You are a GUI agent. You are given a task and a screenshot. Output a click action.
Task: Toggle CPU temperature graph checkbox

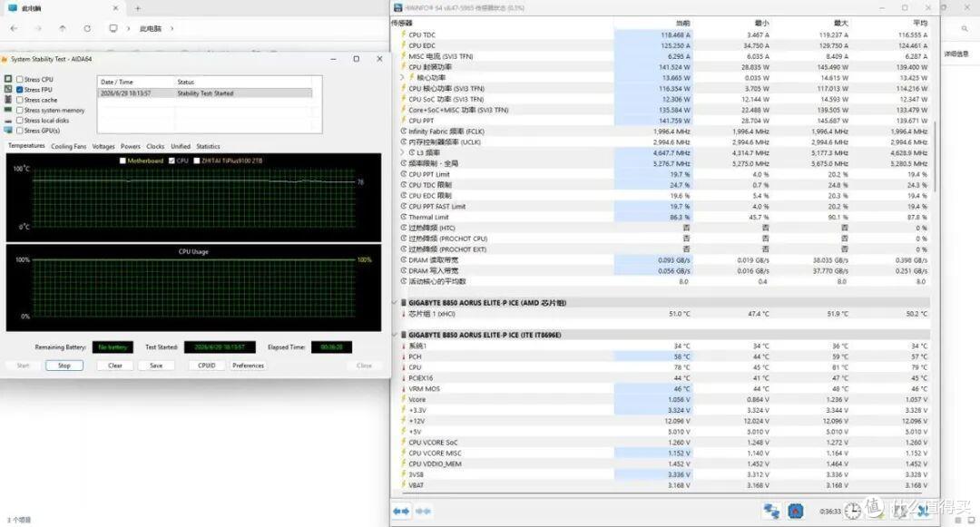[171, 161]
